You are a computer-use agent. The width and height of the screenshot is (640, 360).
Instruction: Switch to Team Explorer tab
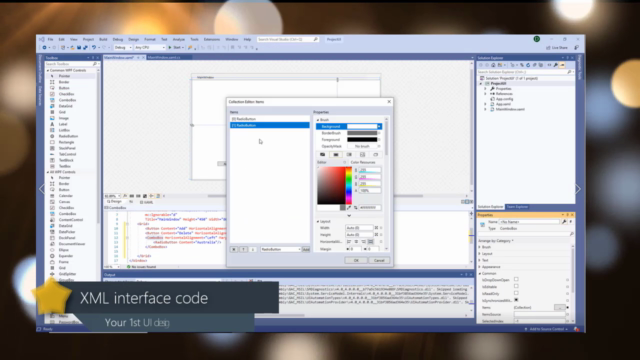pos(517,207)
